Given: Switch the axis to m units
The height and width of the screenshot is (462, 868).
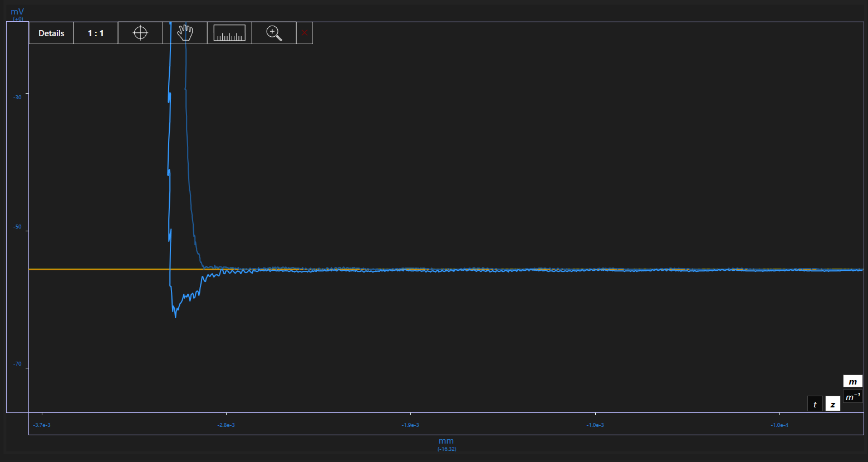Looking at the screenshot, I should click(852, 382).
